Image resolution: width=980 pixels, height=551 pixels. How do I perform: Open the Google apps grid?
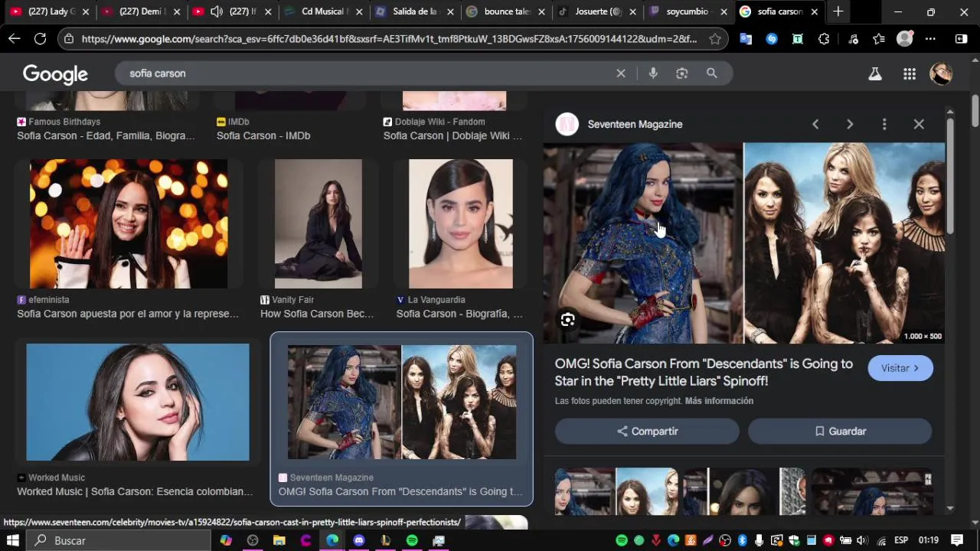pos(910,73)
